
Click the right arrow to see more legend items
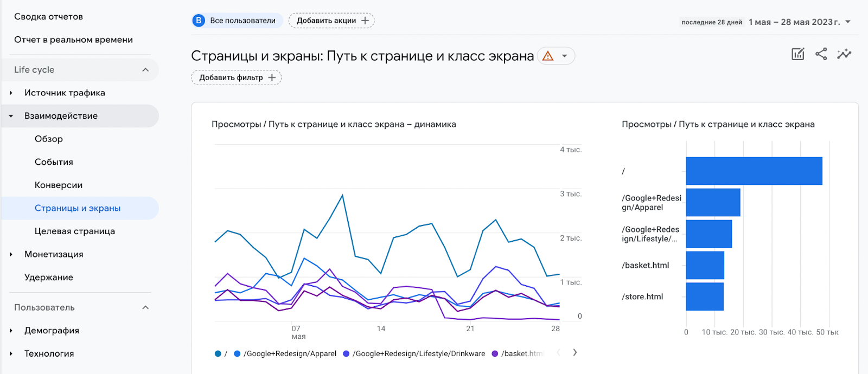tap(574, 352)
